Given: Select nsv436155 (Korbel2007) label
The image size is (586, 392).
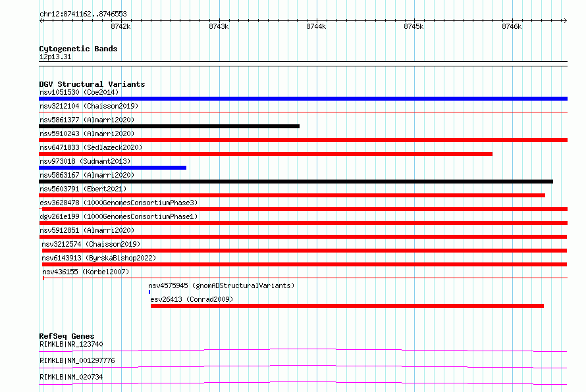Looking at the screenshot, I should (86, 272).
